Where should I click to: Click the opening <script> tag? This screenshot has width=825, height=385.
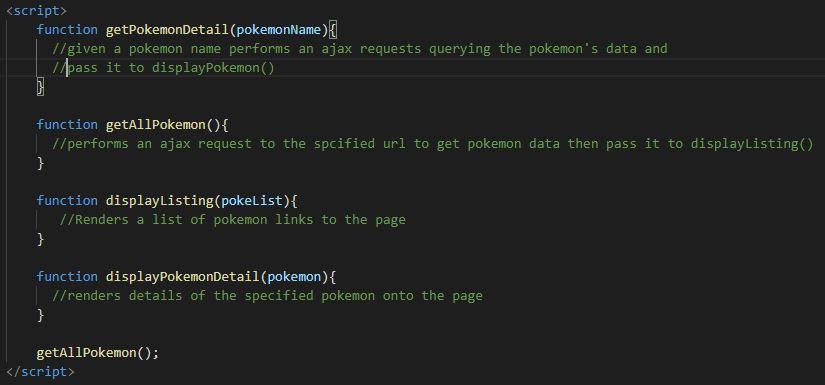coord(36,10)
